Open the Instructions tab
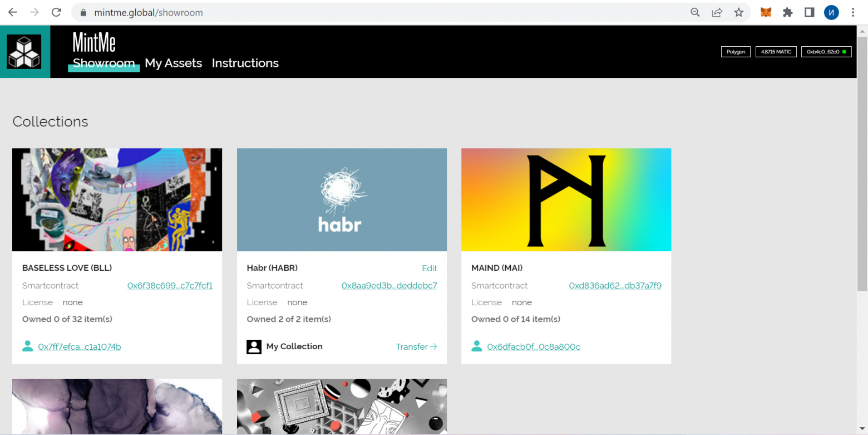 click(x=245, y=63)
